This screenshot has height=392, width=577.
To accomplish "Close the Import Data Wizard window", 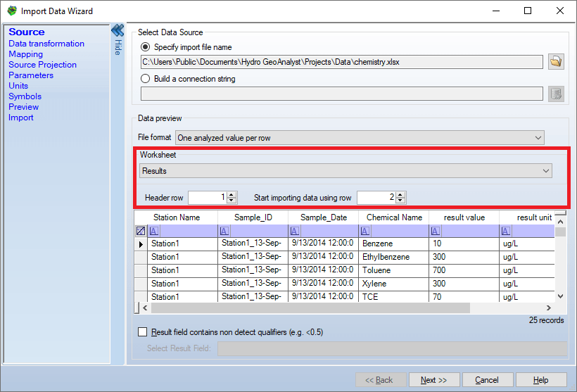I will pyautogui.click(x=559, y=11).
